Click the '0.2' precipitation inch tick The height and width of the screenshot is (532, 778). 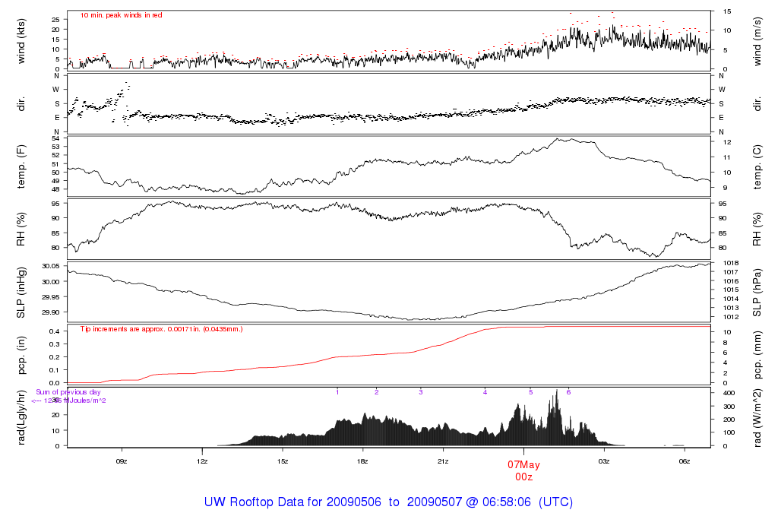pos(55,357)
